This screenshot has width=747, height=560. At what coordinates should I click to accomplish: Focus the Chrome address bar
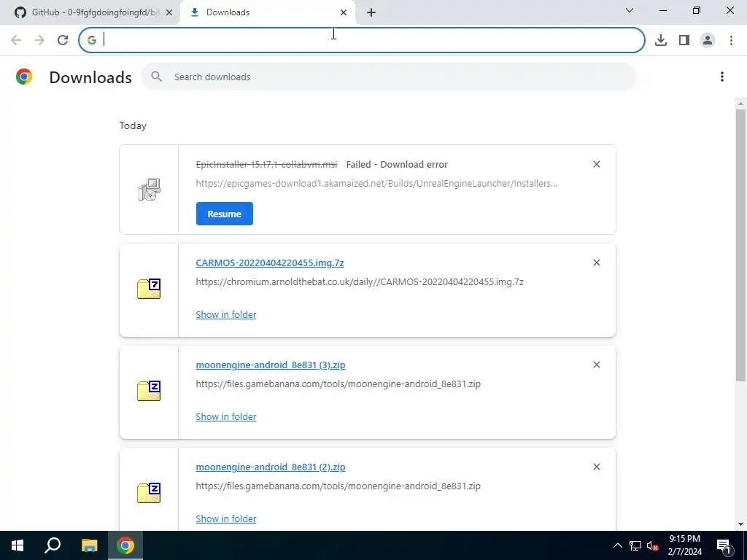362,40
